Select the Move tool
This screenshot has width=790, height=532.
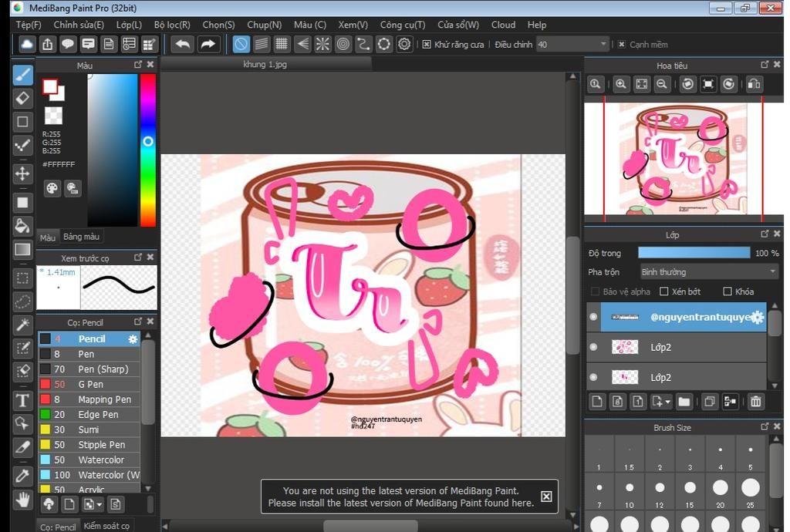tap(22, 174)
